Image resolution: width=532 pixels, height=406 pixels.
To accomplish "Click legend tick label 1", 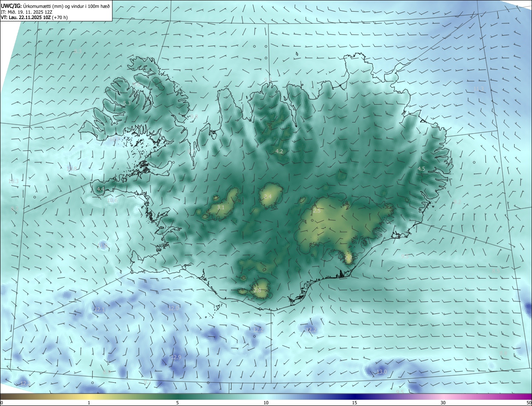I will [x=89, y=403].
